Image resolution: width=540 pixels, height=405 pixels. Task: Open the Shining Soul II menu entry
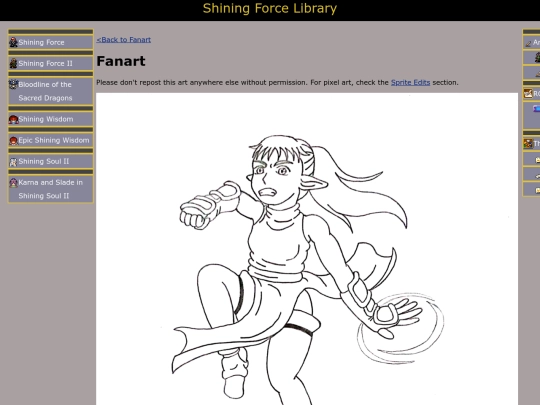(51, 161)
